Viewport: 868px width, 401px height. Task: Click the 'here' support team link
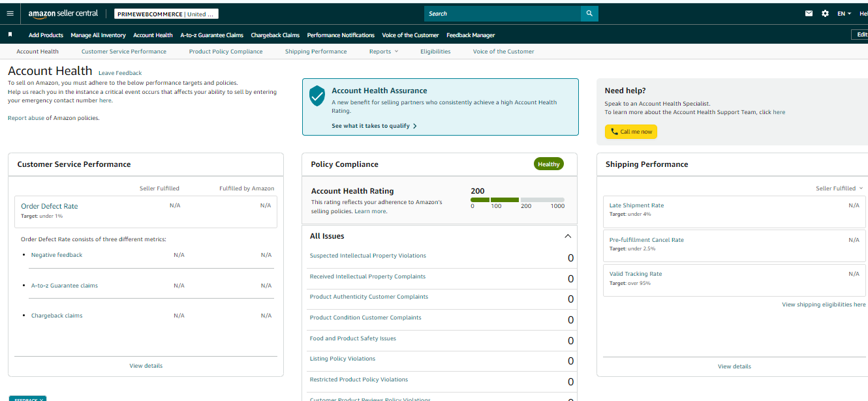(x=779, y=112)
